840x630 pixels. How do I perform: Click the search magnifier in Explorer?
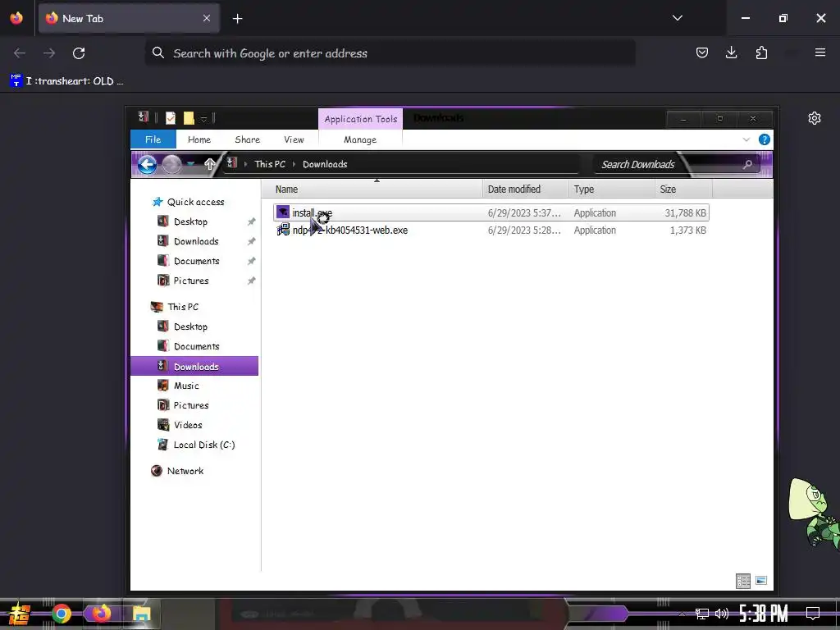pos(748,164)
